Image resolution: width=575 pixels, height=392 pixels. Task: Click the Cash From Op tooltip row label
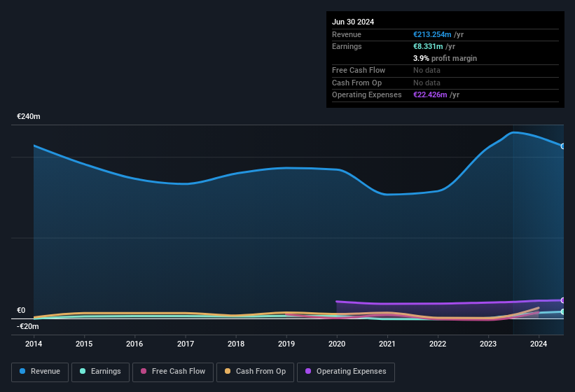[x=356, y=83]
